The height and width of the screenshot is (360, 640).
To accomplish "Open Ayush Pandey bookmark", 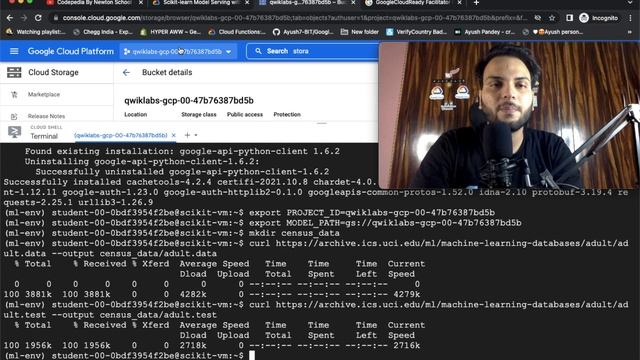I will coord(484,32).
